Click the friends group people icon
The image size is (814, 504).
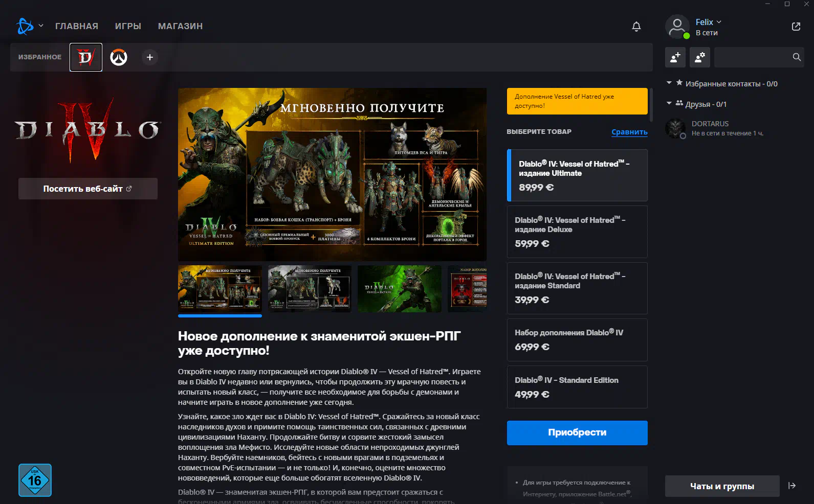(679, 103)
